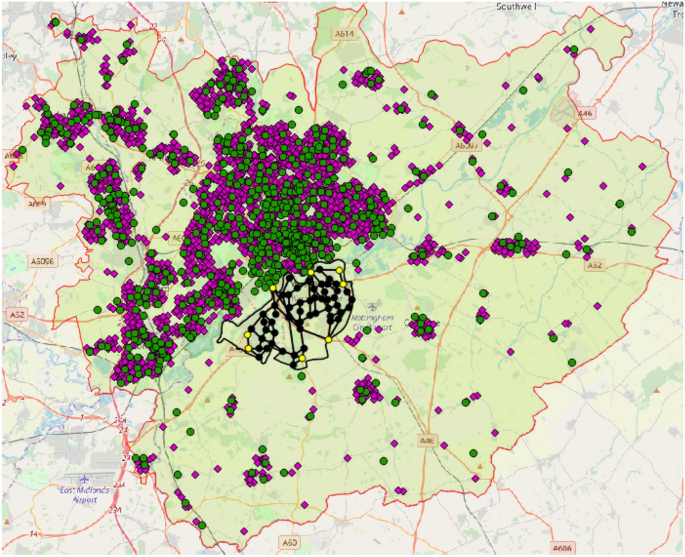Click the A606 road shield
This screenshot has width=685, height=557.
tap(561, 547)
